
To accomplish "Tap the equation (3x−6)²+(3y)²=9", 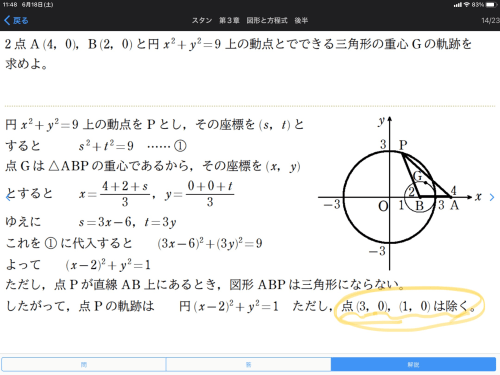I will (210, 243).
